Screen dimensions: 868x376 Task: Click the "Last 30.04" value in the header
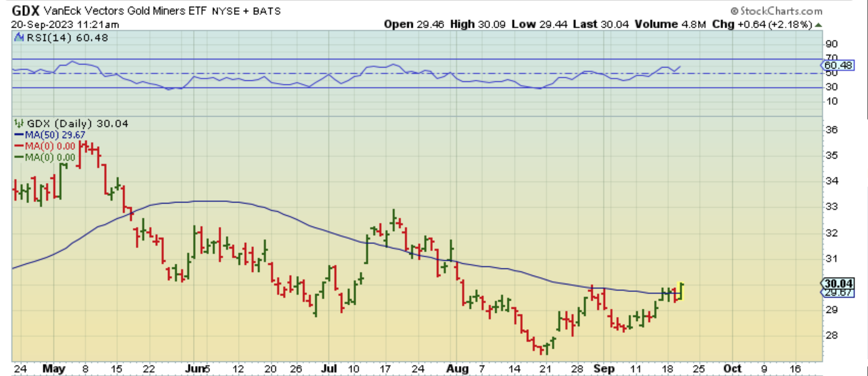pos(600,24)
